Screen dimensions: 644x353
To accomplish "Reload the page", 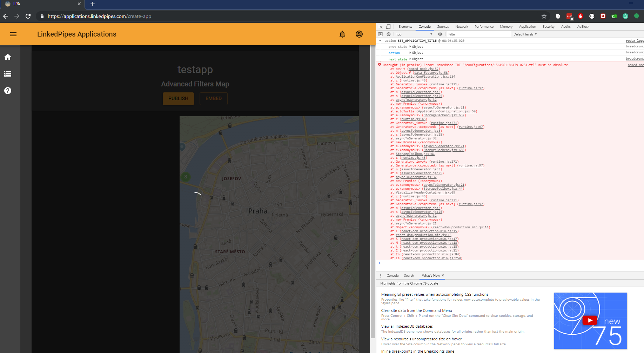I will [28, 16].
